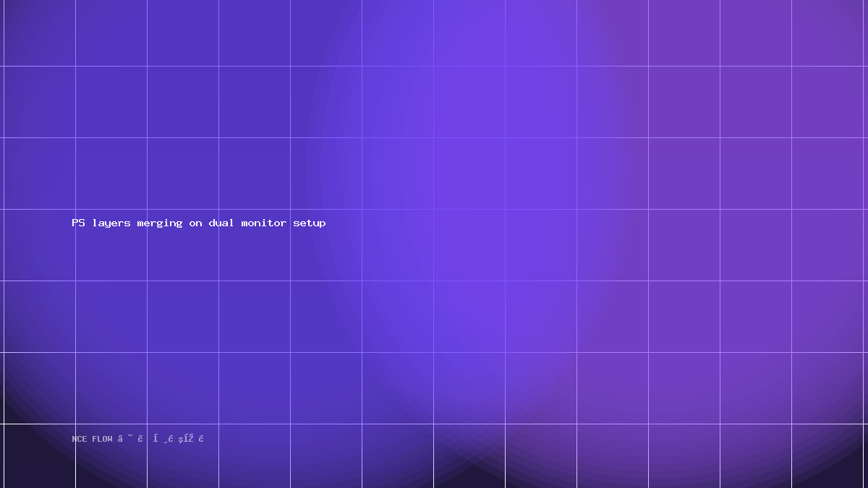The width and height of the screenshot is (868, 488).
Task: Select the word "layers" in the title
Action: 111,223
